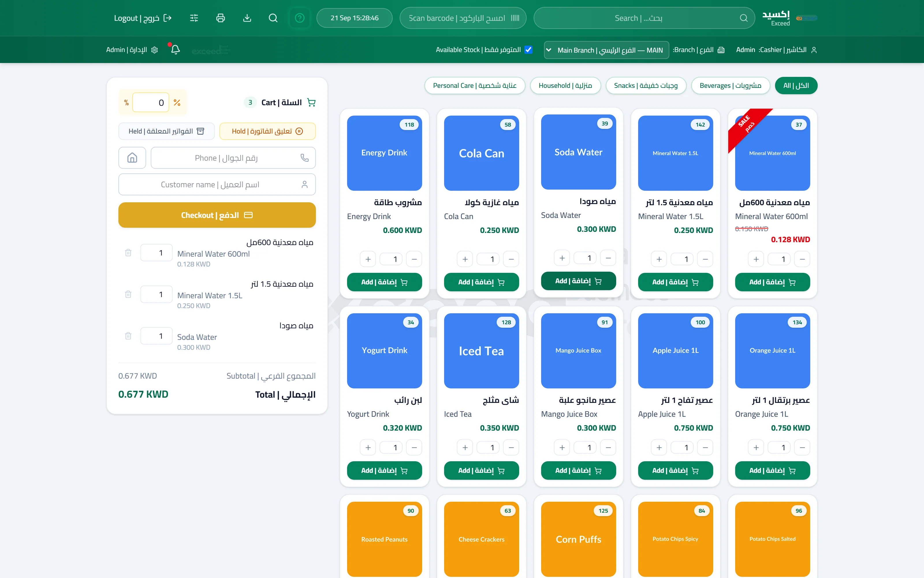924x578 pixels.
Task: Add Soda Water to cart
Action: tap(578, 281)
